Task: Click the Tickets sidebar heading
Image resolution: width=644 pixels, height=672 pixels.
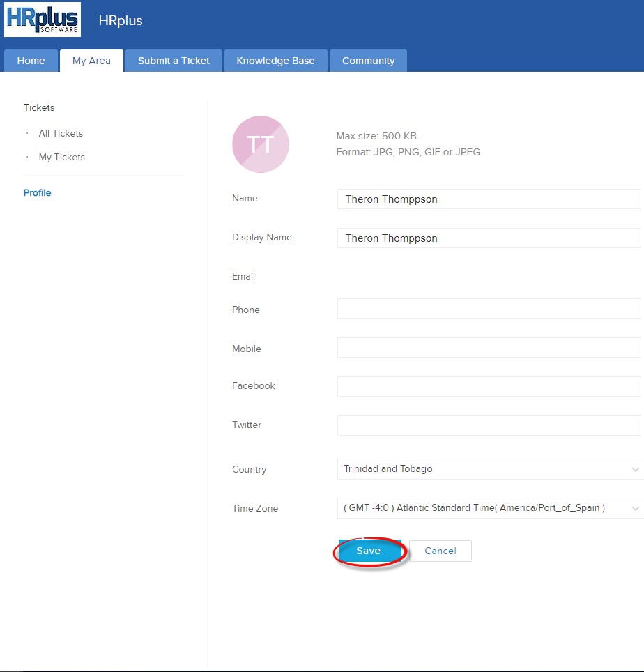Action: 39,107
